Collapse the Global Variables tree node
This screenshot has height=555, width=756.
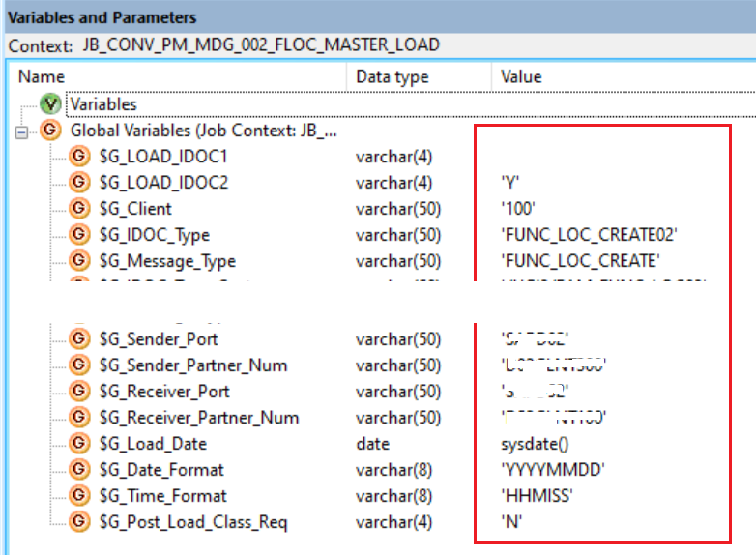tap(21, 132)
